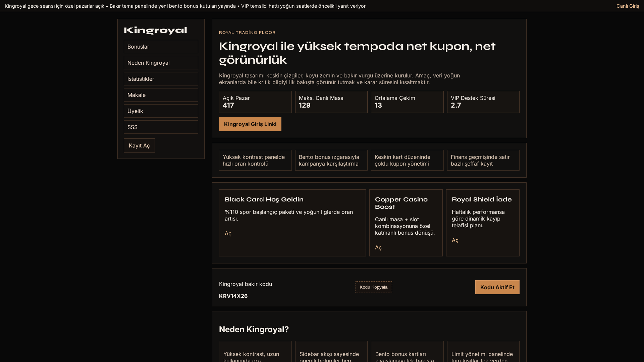Open Aç link under Copper Casino Boost

pyautogui.click(x=378, y=247)
